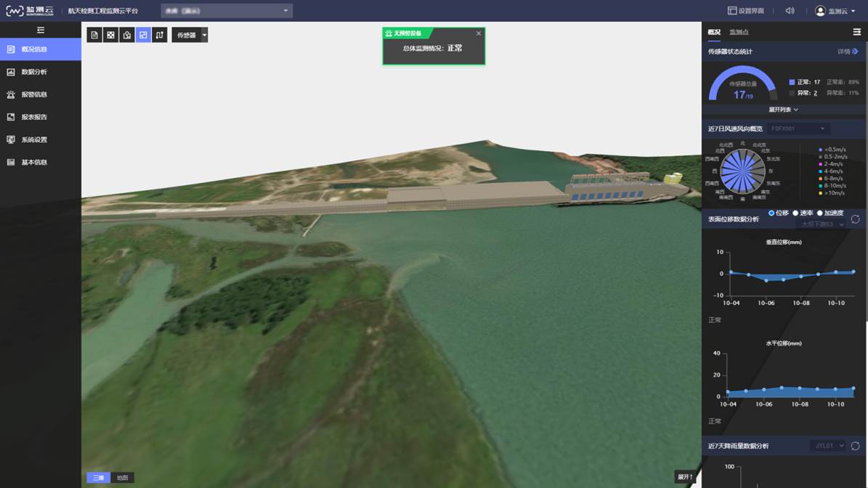Switch to the 监测点 tab

point(739,32)
